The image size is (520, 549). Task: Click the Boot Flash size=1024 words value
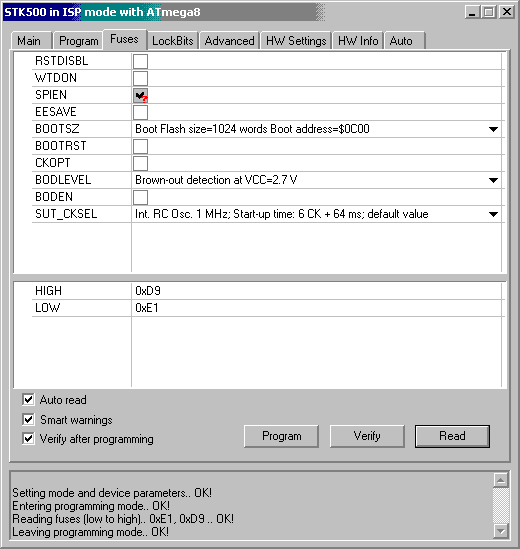pos(252,129)
